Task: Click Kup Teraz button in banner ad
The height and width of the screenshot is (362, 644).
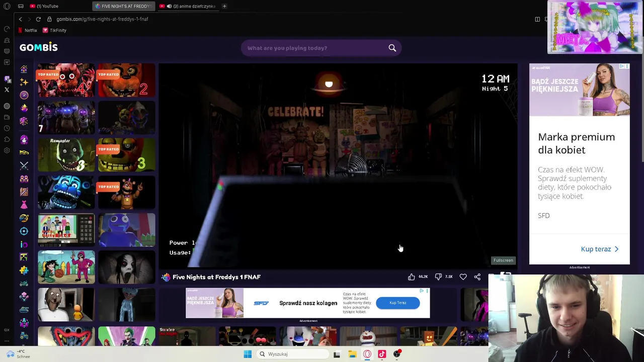Action: pyautogui.click(x=397, y=303)
